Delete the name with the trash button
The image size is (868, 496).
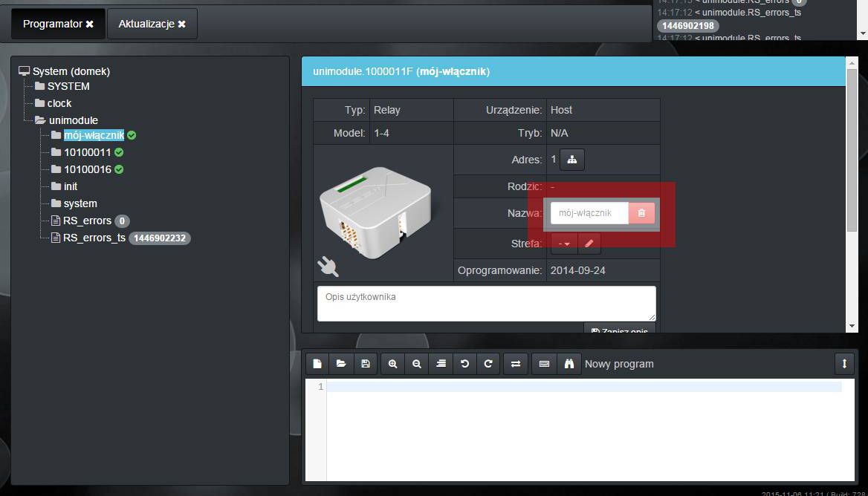click(641, 213)
